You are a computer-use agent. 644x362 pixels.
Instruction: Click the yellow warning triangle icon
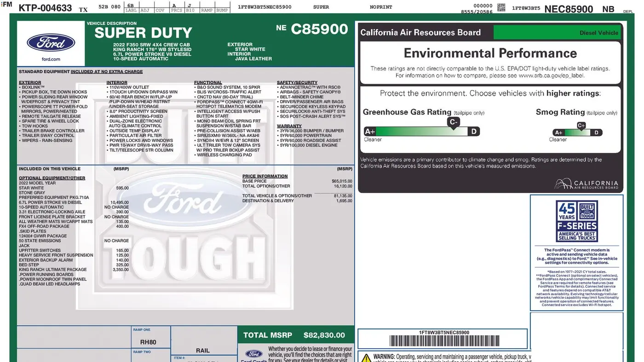pos(366,358)
